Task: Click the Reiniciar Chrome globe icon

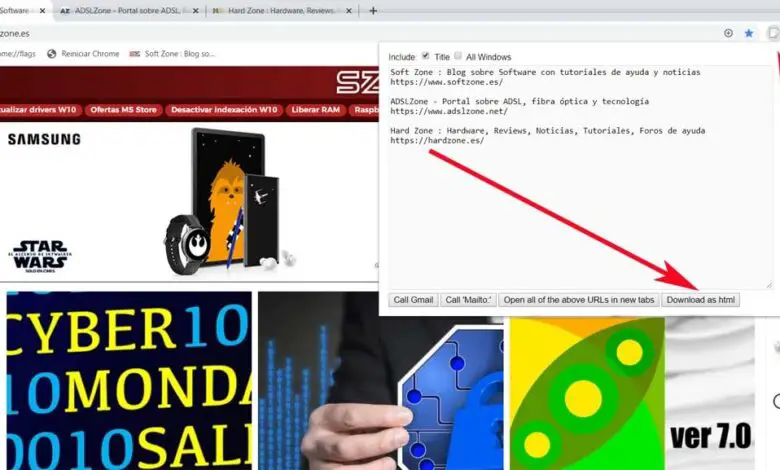Action: click(x=51, y=54)
